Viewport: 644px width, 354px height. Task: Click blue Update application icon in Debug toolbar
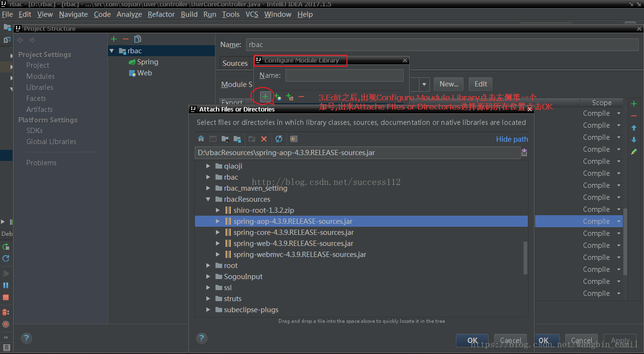coord(6,258)
